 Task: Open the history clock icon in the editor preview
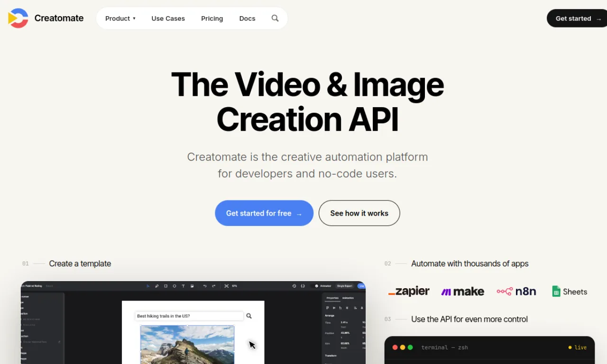[294, 286]
